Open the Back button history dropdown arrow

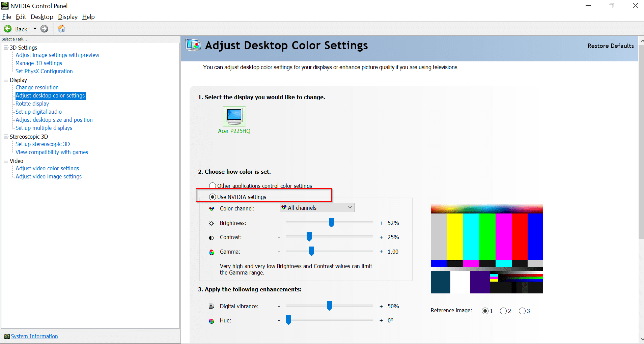tap(35, 29)
